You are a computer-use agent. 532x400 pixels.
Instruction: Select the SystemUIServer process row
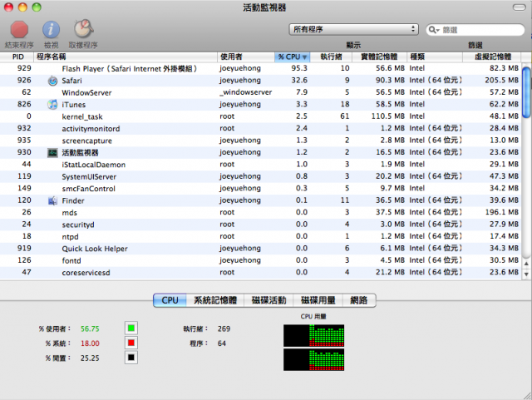tap(260, 176)
